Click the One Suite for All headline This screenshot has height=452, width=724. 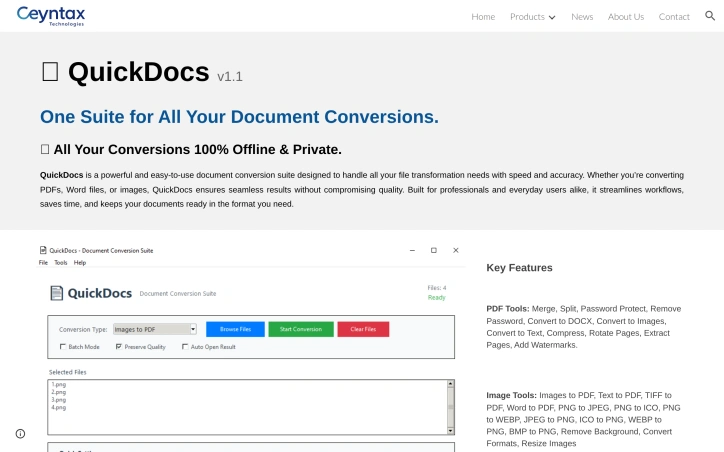click(239, 117)
